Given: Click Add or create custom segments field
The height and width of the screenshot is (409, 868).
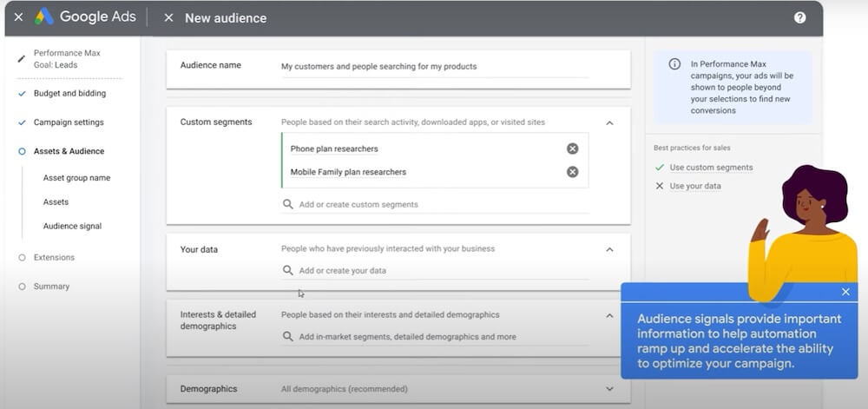Looking at the screenshot, I should click(x=435, y=204).
